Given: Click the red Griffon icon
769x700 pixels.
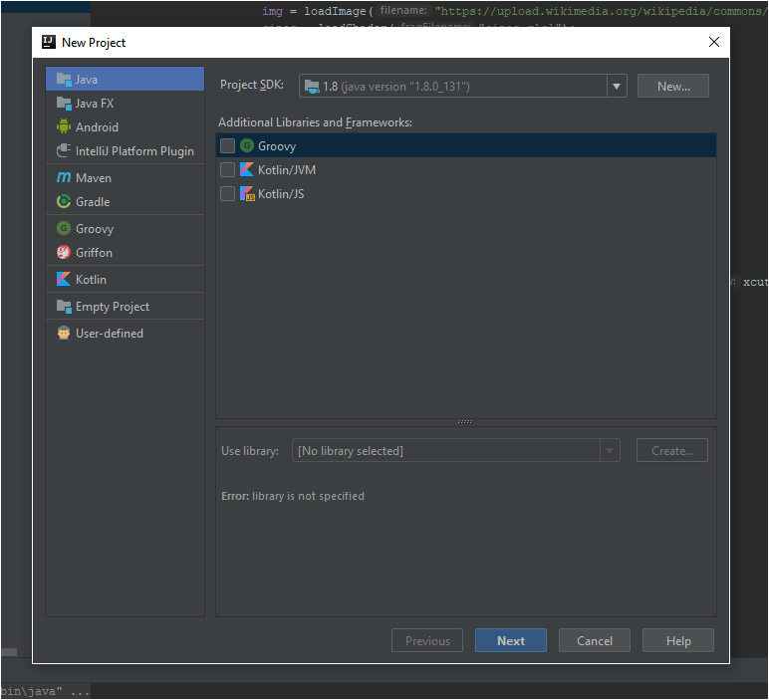Looking at the screenshot, I should coord(64,253).
